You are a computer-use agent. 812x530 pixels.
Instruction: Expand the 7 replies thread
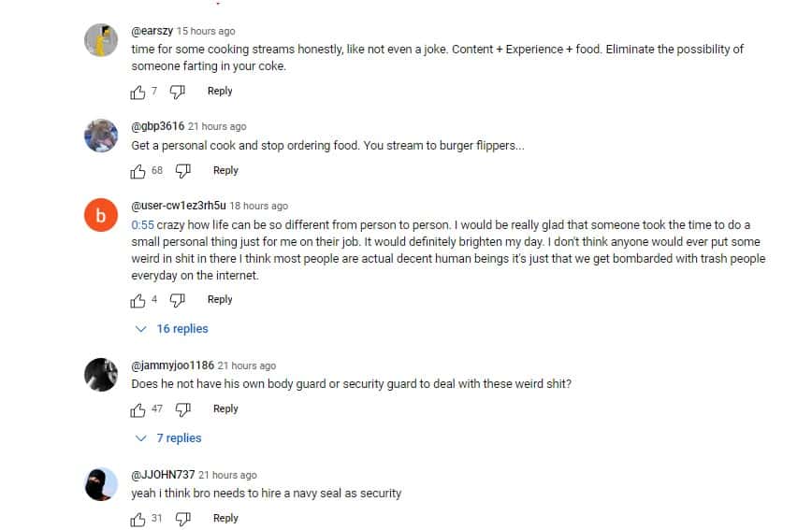click(169, 438)
